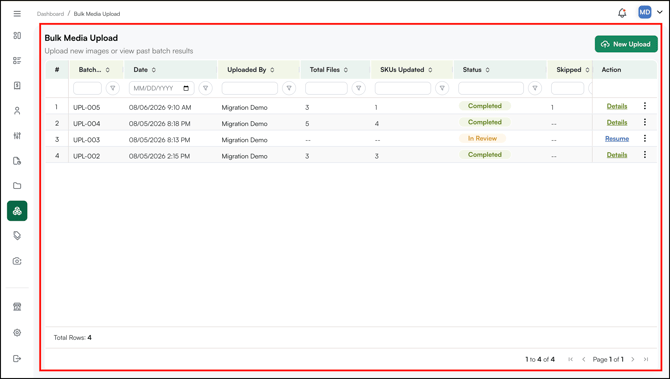Open the Status filter funnel icon
The width and height of the screenshot is (670, 379).
pos(535,88)
